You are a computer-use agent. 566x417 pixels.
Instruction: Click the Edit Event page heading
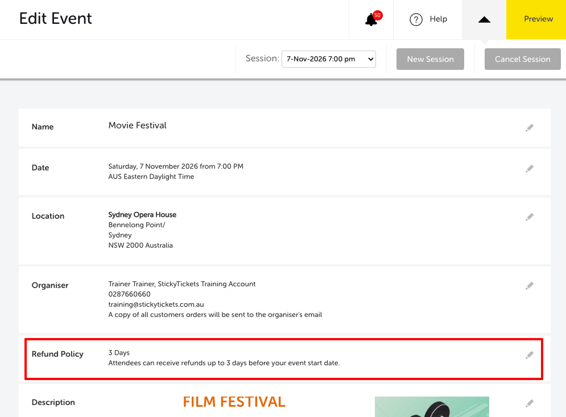click(x=55, y=18)
